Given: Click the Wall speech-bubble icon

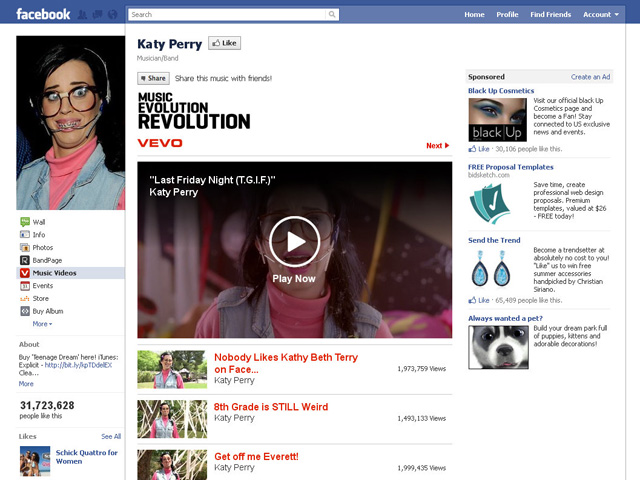Looking at the screenshot, I should 25,222.
